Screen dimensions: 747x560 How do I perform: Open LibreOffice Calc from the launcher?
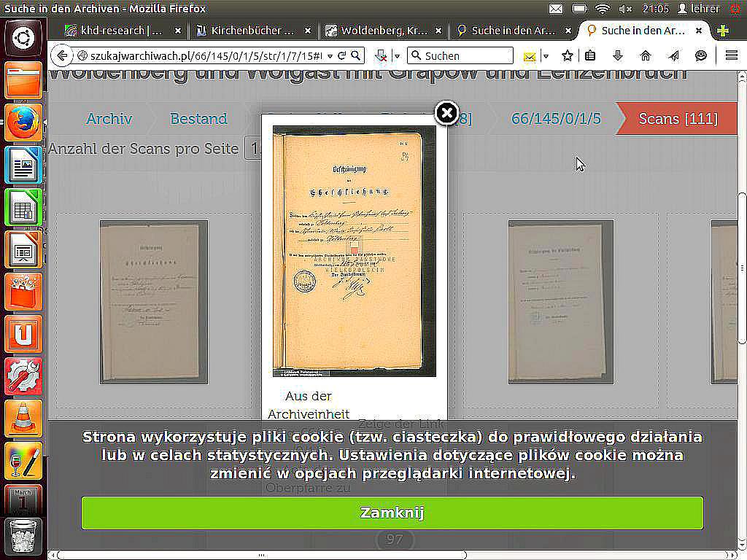[x=23, y=207]
